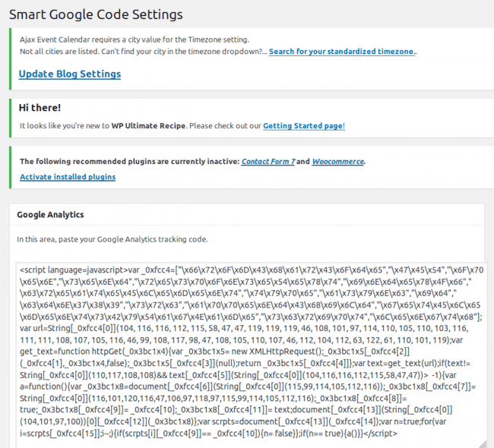The width and height of the screenshot is (494, 448).
Task: Click Activate installed plugins
Action: 68,177
